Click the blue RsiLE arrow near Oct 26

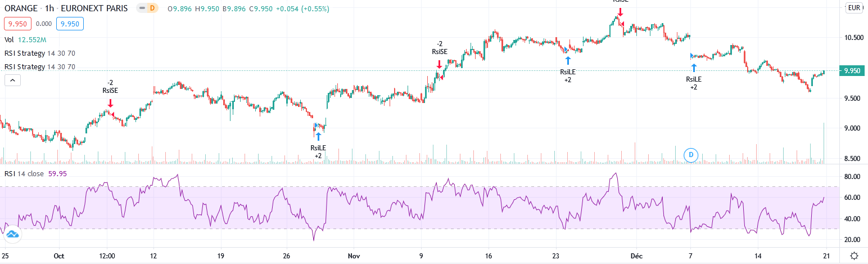tap(318, 136)
